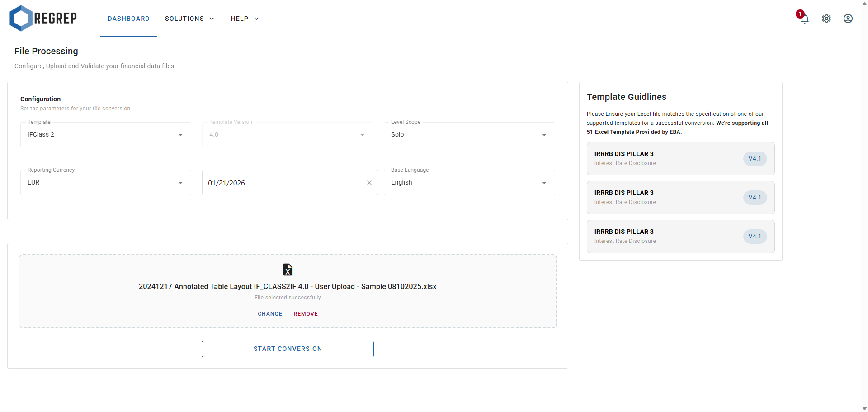Click the Excel file icon in upload area
868x412 pixels.
tap(288, 270)
